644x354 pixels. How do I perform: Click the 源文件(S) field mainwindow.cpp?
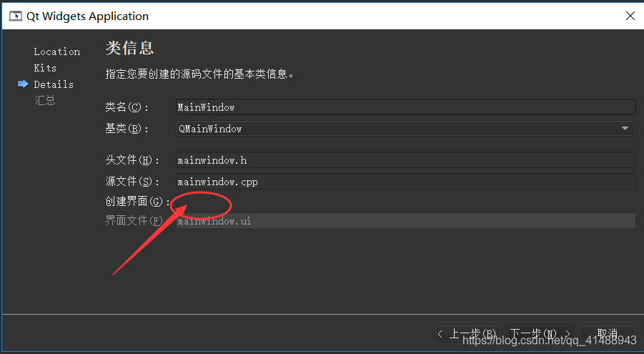[405, 182]
